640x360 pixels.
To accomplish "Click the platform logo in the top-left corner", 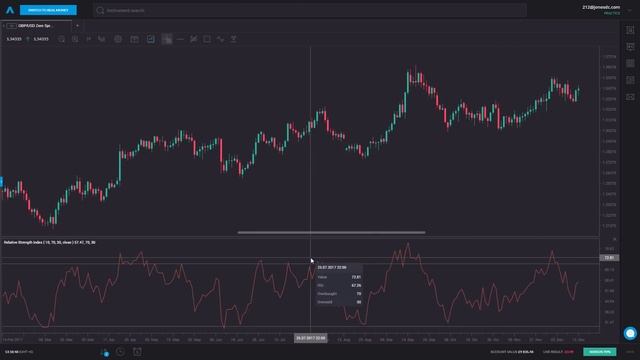I will (x=10, y=10).
